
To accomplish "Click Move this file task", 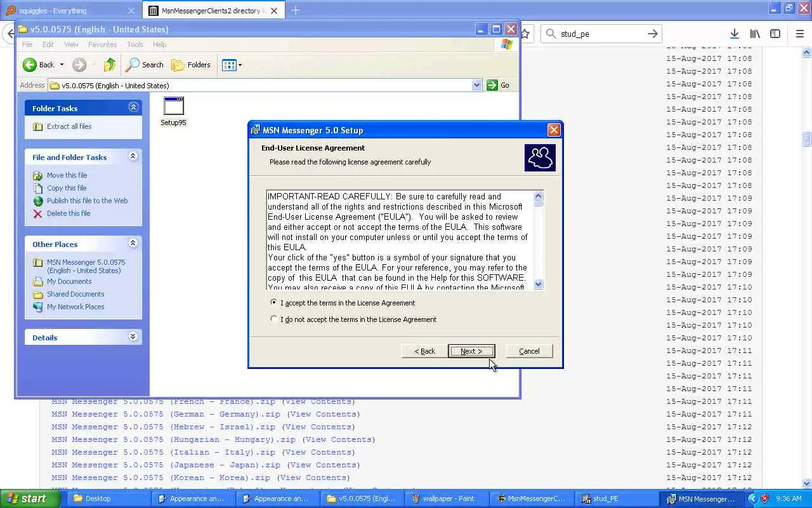I will click(x=67, y=175).
